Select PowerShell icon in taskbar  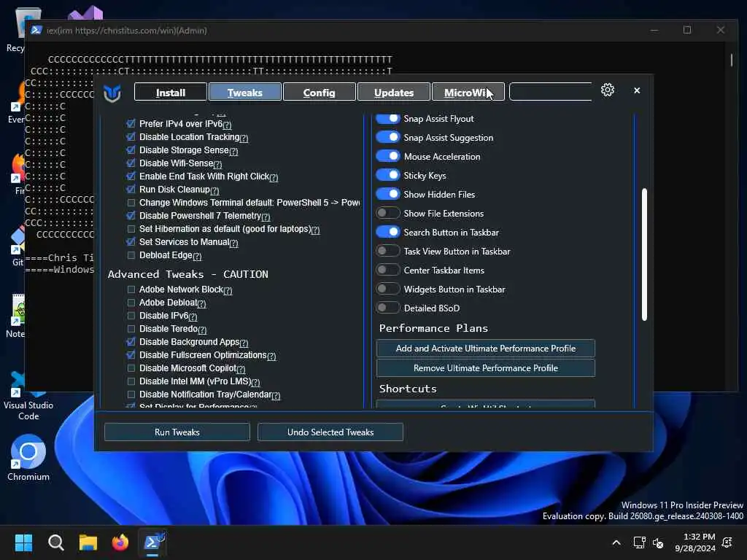pos(153,542)
